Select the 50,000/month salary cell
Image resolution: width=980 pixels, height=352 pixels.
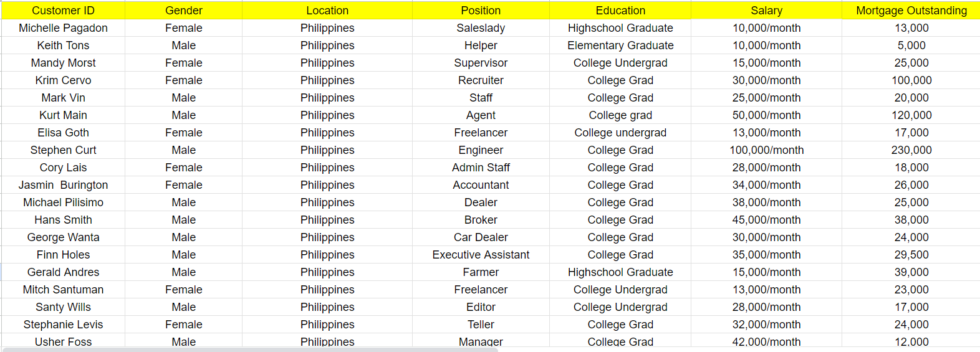(x=766, y=115)
